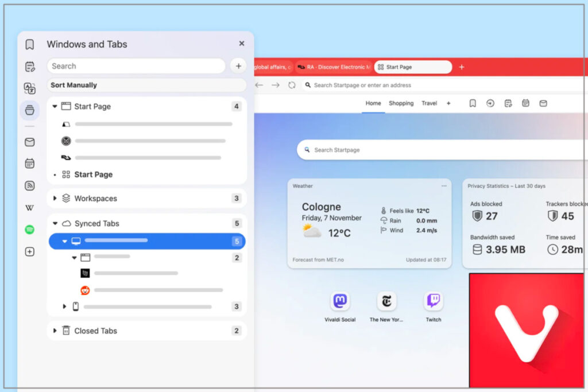Switch to the Shopping speed dial tab
Image resolution: width=588 pixels, height=392 pixels.
point(401,103)
